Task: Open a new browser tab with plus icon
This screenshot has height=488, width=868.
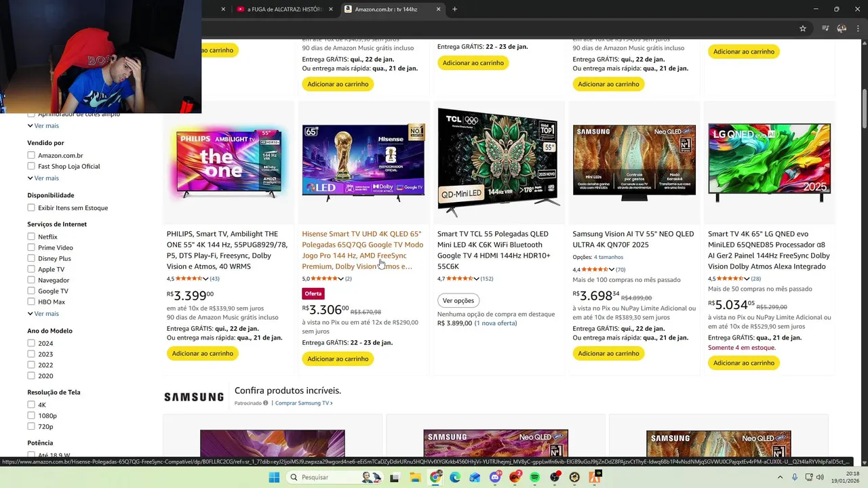Action: pos(454,9)
